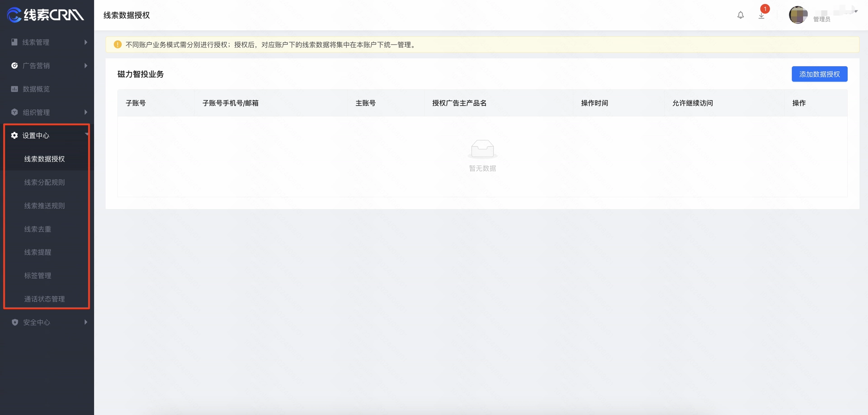
Task: Expand the 组织管理 submenu arrow
Action: pos(86,112)
